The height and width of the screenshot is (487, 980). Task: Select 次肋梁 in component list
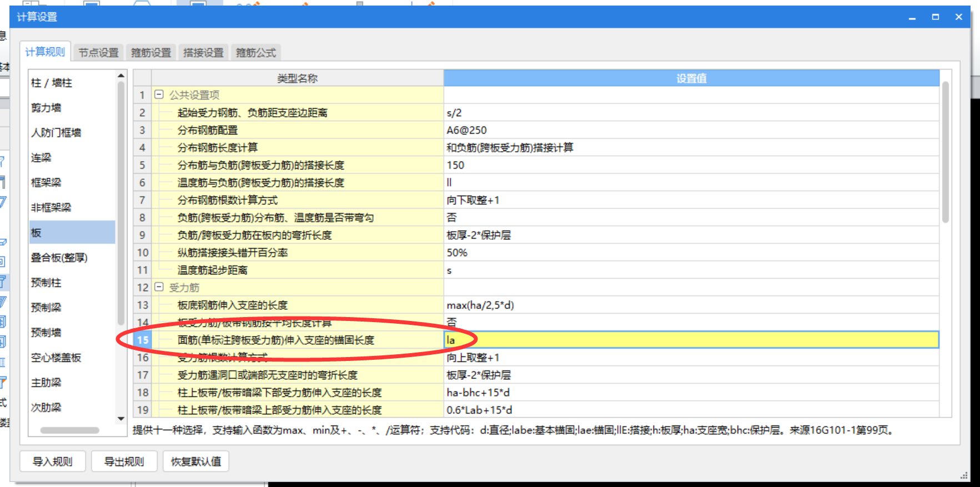pos(72,408)
